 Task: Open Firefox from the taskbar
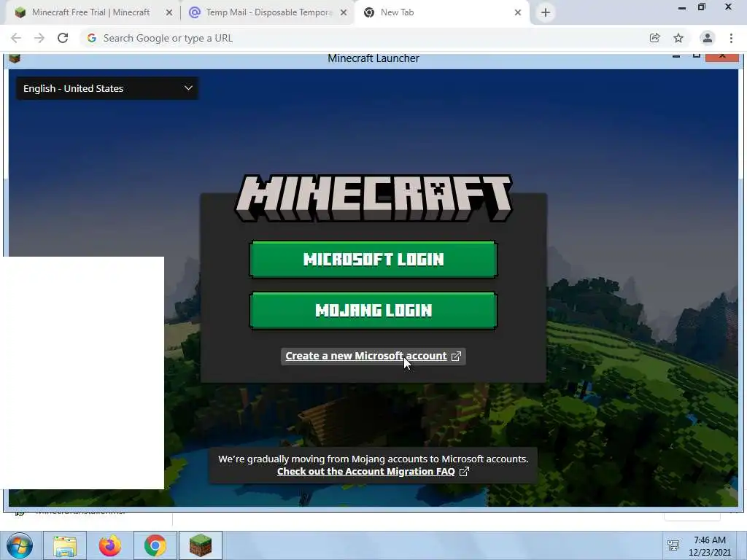(x=110, y=545)
